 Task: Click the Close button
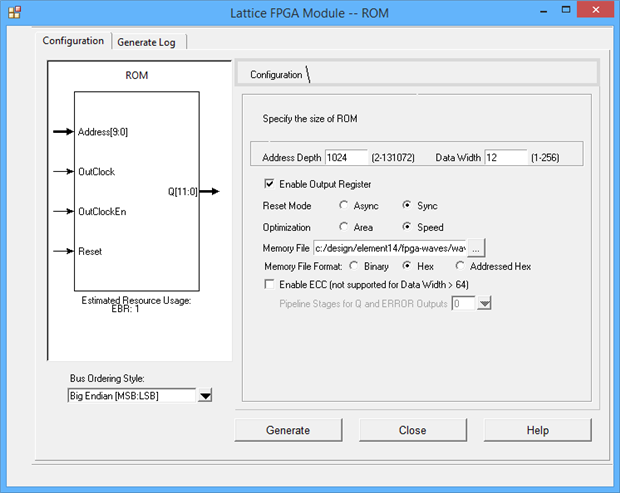pyautogui.click(x=413, y=430)
